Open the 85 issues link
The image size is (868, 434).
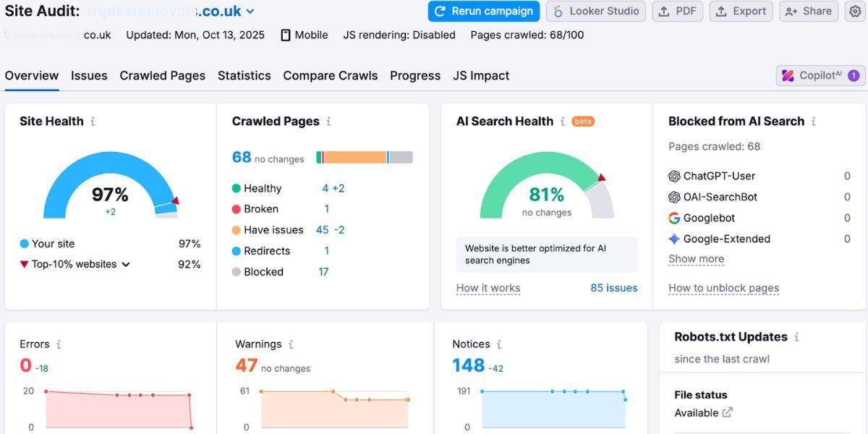(613, 288)
